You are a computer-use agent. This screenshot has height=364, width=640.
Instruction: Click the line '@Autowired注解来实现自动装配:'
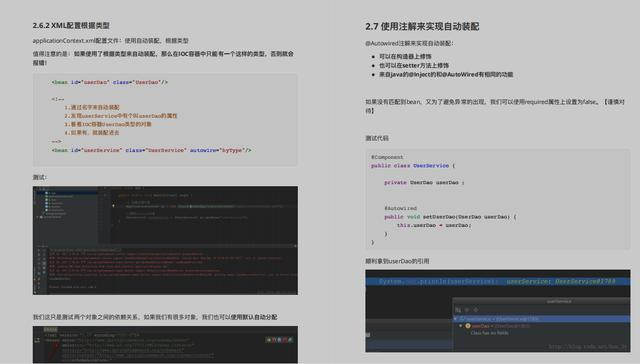coord(409,43)
